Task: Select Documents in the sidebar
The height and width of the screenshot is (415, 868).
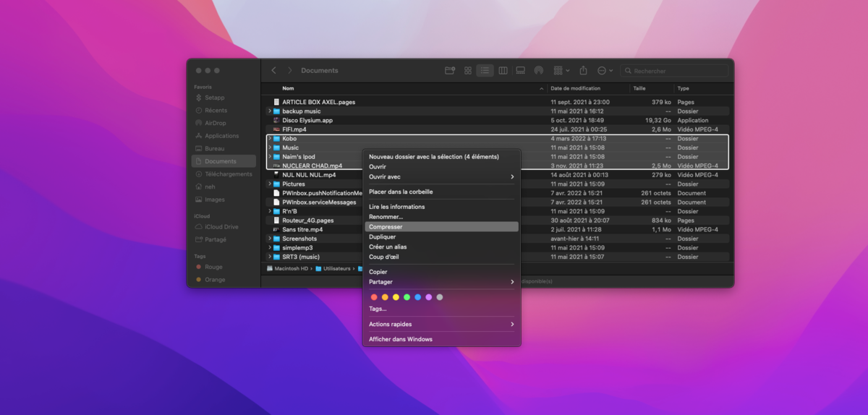Action: [224, 161]
